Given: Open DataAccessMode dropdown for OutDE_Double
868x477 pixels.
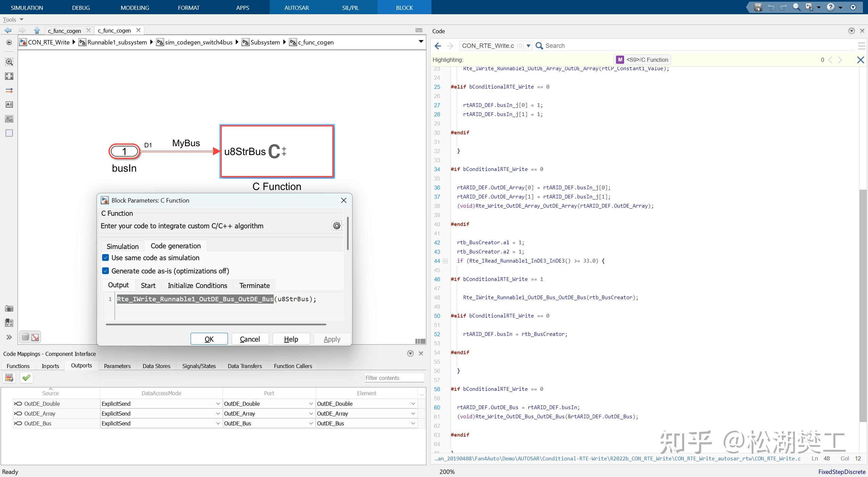Looking at the screenshot, I should (218, 404).
